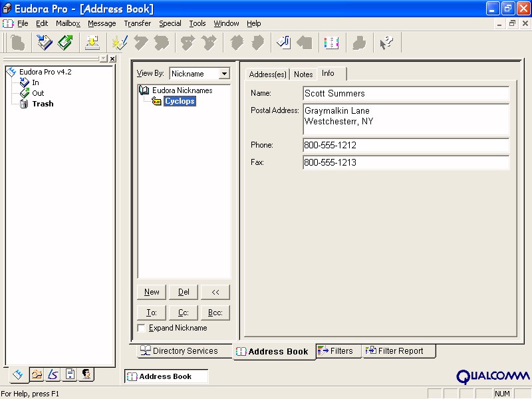Switch to Personalities tab in side panel

pos(86,374)
